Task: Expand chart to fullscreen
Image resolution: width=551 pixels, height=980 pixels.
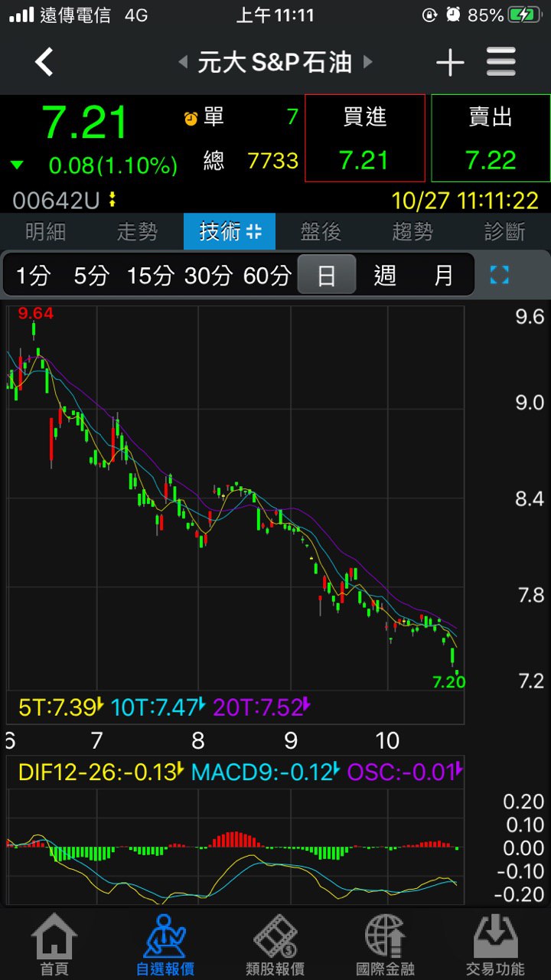Action: coord(500,276)
